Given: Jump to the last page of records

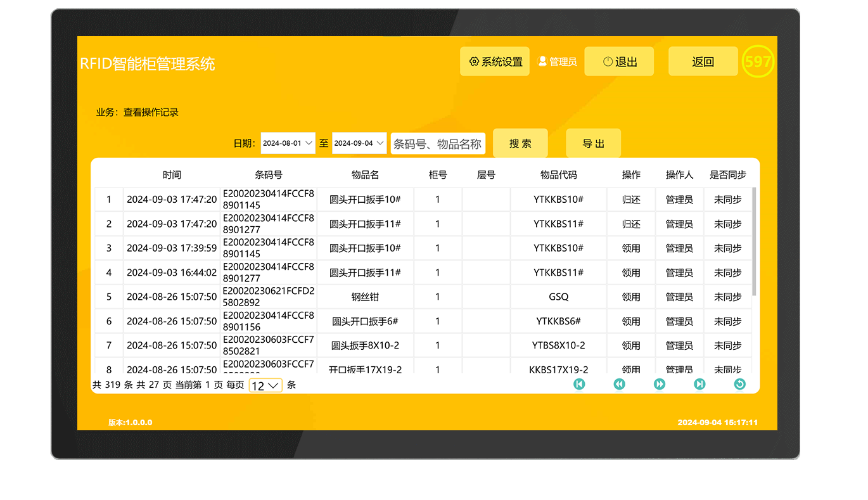Looking at the screenshot, I should pyautogui.click(x=699, y=384).
